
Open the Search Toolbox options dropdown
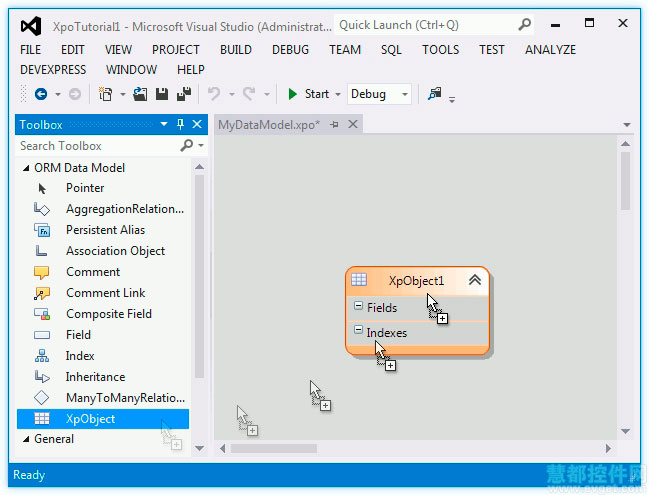(x=201, y=146)
